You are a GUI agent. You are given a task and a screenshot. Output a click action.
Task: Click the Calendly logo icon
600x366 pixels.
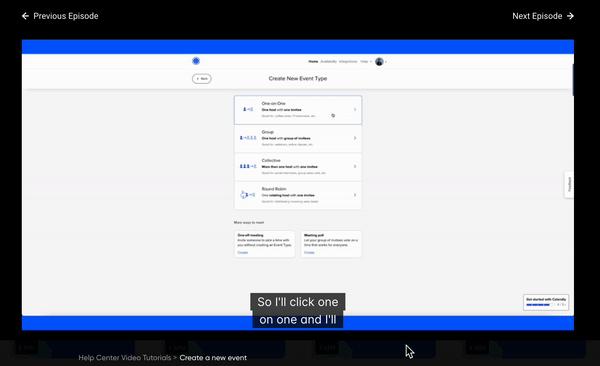point(196,61)
